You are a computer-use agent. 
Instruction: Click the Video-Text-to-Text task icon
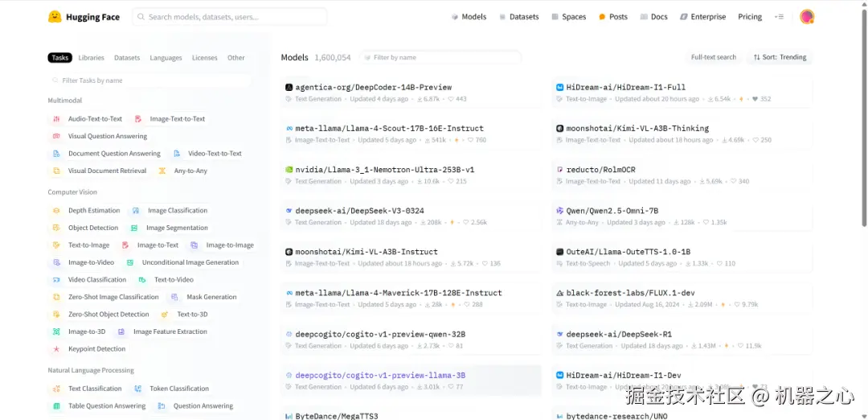click(x=177, y=154)
